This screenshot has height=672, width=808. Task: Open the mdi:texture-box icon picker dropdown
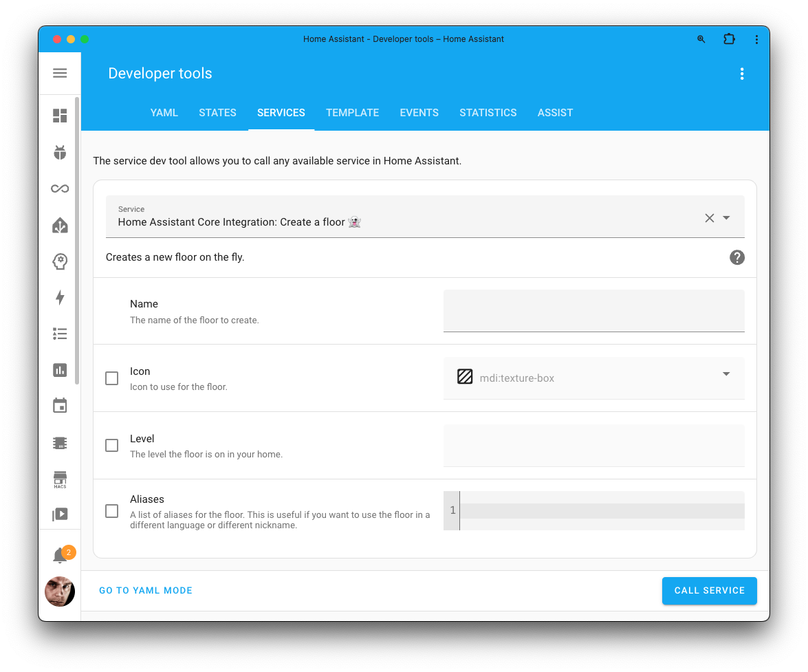click(x=726, y=374)
